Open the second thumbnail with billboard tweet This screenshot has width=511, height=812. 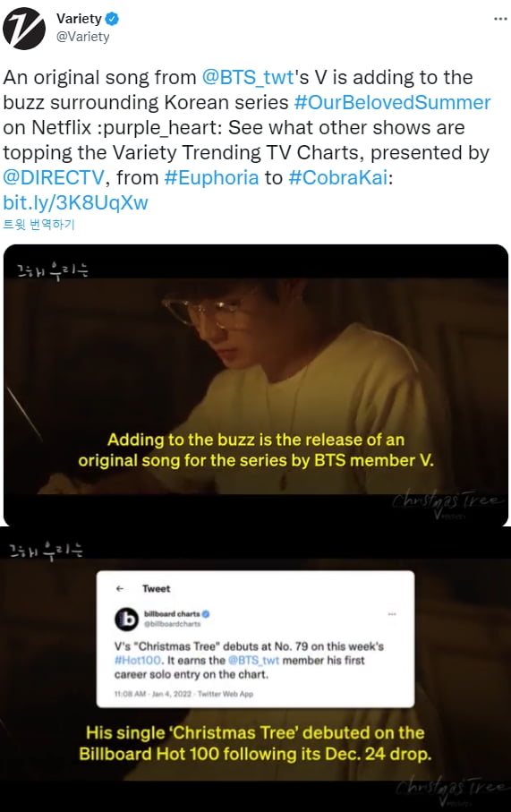256,670
